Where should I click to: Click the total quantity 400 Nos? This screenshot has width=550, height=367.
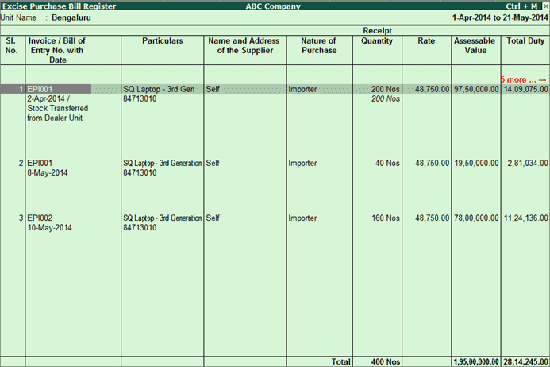point(385,362)
